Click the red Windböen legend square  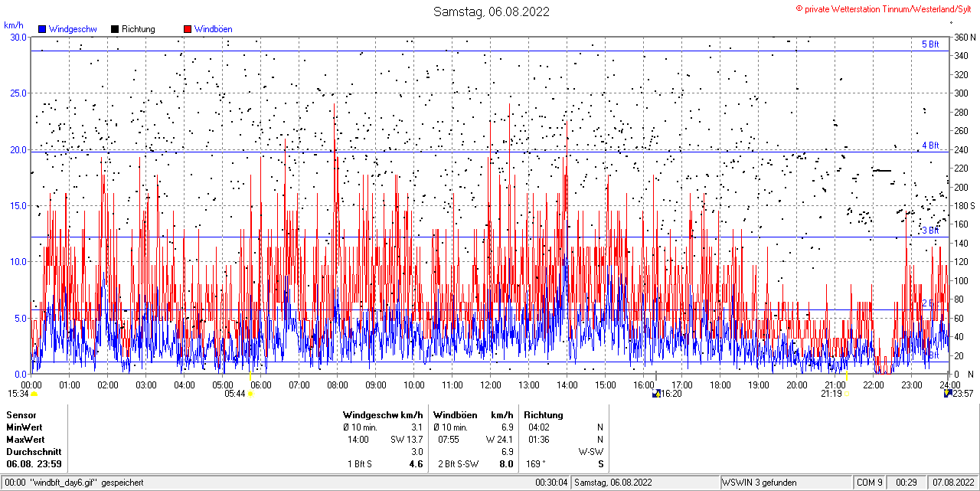tap(188, 29)
